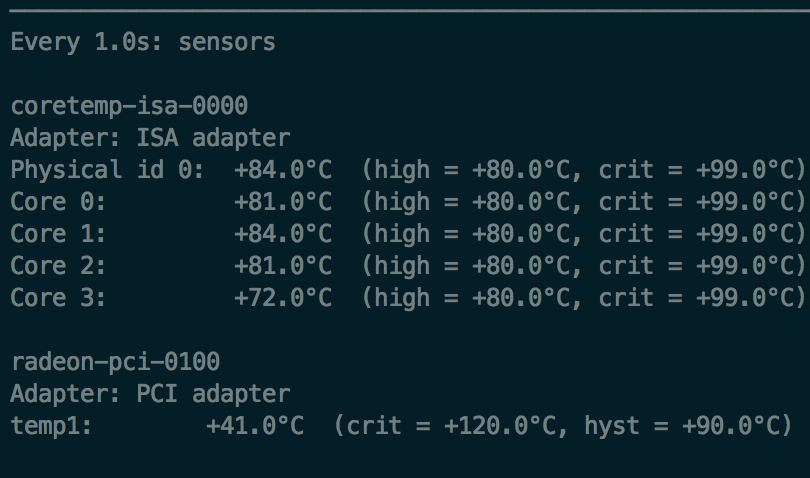Click the 'Adapter: PCI adapter' line
The image size is (810, 478).
pyautogui.click(x=150, y=394)
